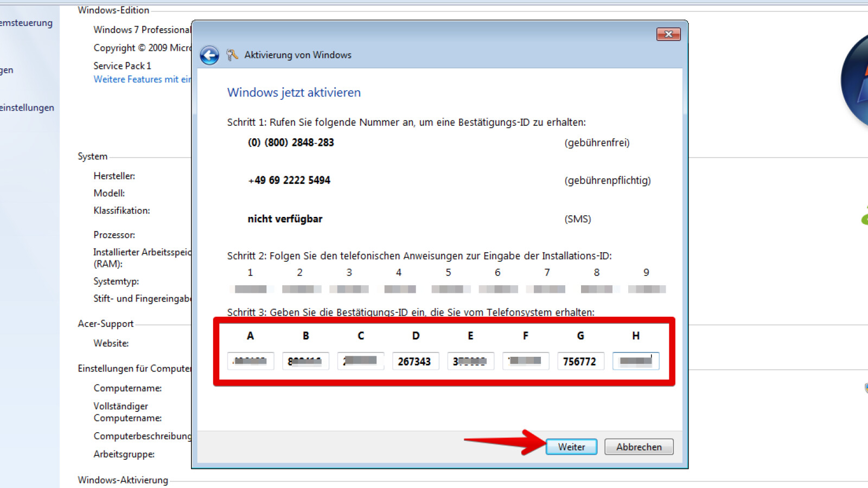This screenshot has height=488, width=868.
Task: Click confirmation ID field F
Action: 526,361
